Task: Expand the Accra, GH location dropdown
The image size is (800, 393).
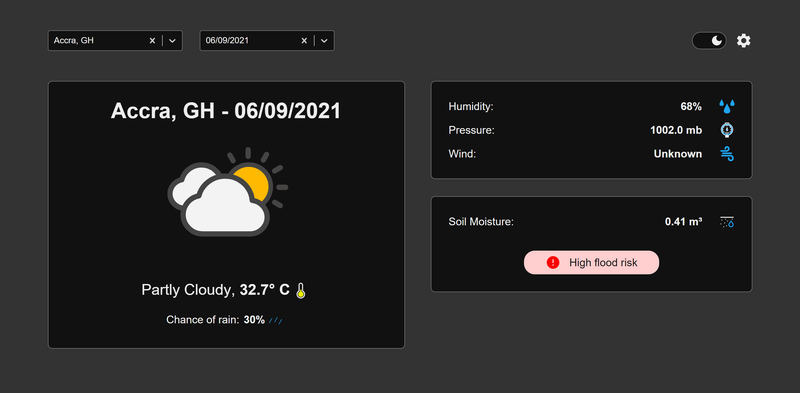Action: (x=172, y=41)
